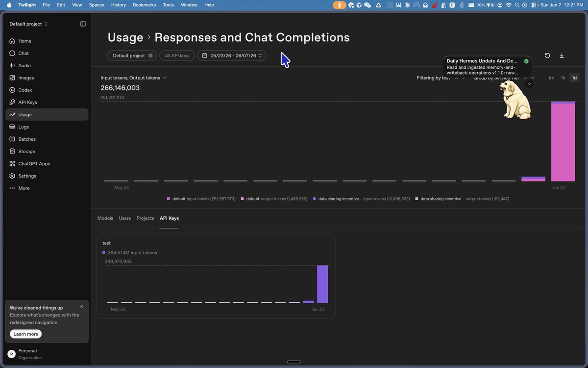Viewport: 588px width, 368px height.
Task: Open the Default project selector in sidebar
Action: coord(28,24)
